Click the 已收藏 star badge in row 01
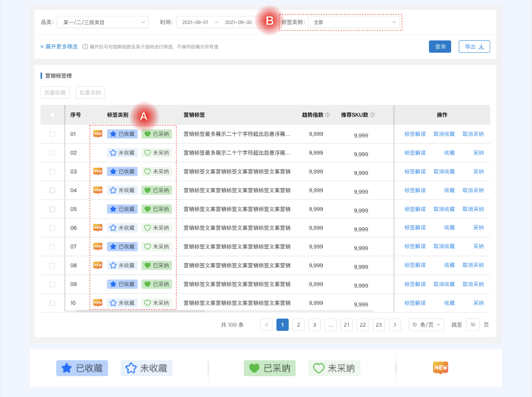The height and width of the screenshot is (397, 532). (x=122, y=134)
